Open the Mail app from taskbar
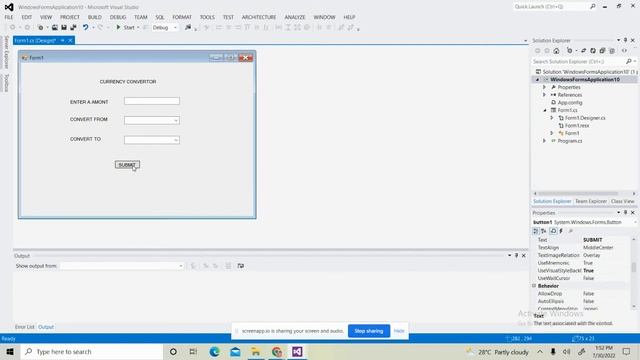Screen dimensions: 640x360 235,351
